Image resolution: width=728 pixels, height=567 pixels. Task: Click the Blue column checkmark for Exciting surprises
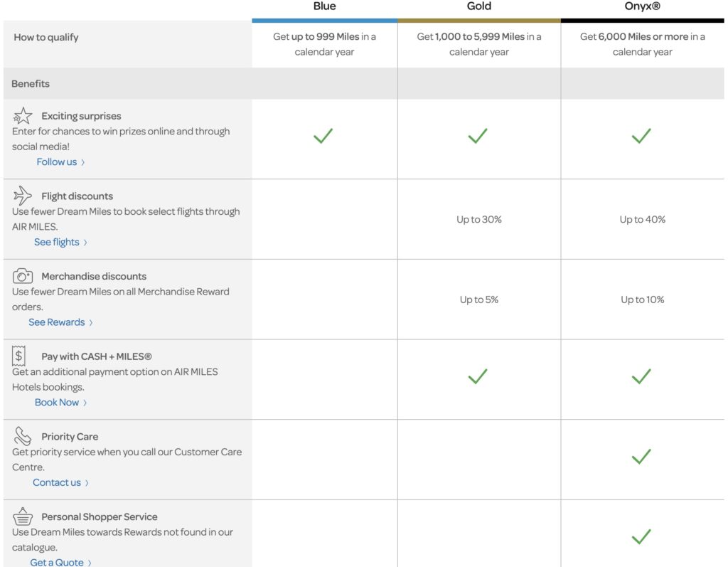tap(323, 136)
